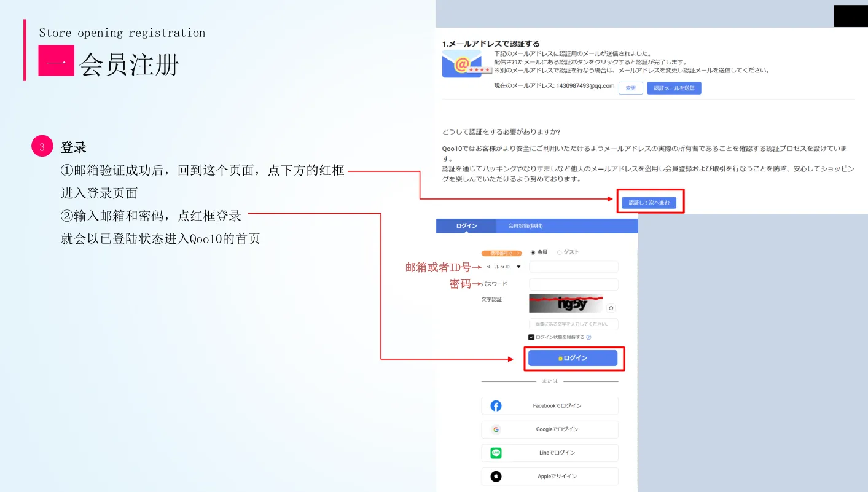Click the email envelope verification icon

[x=466, y=64]
